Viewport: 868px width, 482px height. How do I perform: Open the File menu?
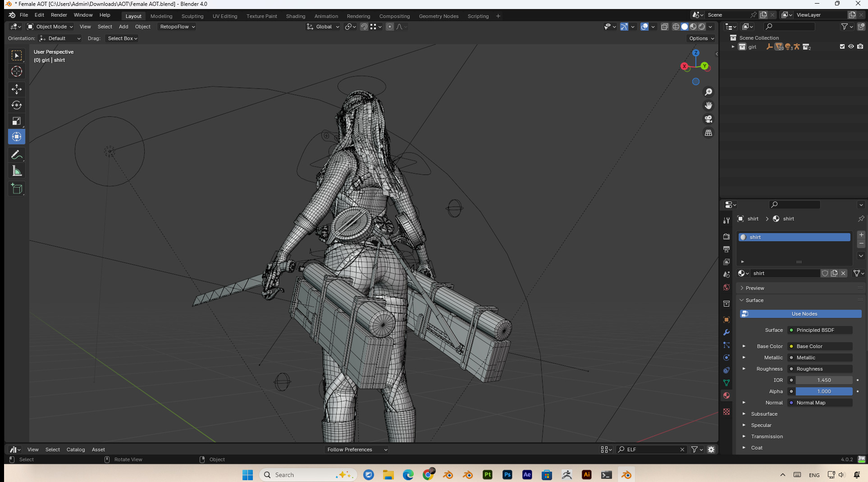tap(24, 15)
